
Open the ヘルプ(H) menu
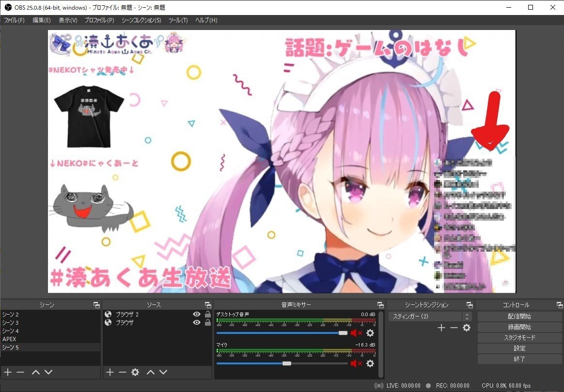coord(206,20)
